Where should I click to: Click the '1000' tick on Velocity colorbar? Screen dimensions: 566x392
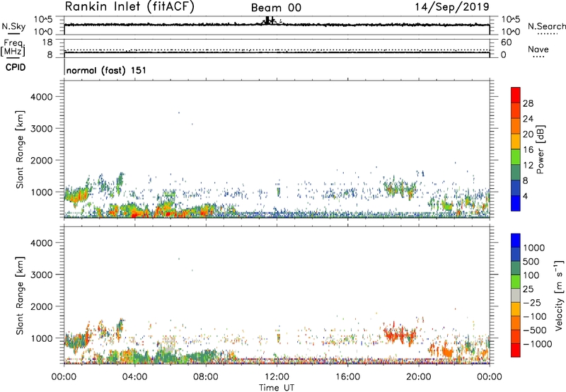click(534, 248)
